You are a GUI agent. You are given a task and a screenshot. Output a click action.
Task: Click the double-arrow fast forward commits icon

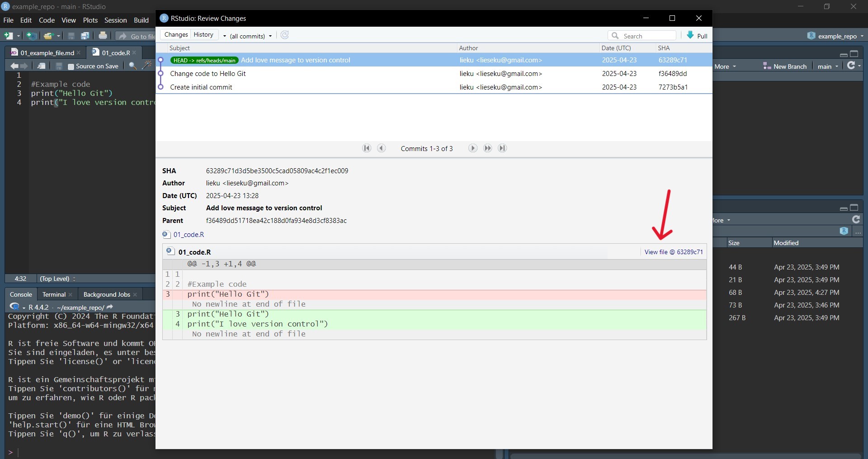[487, 148]
